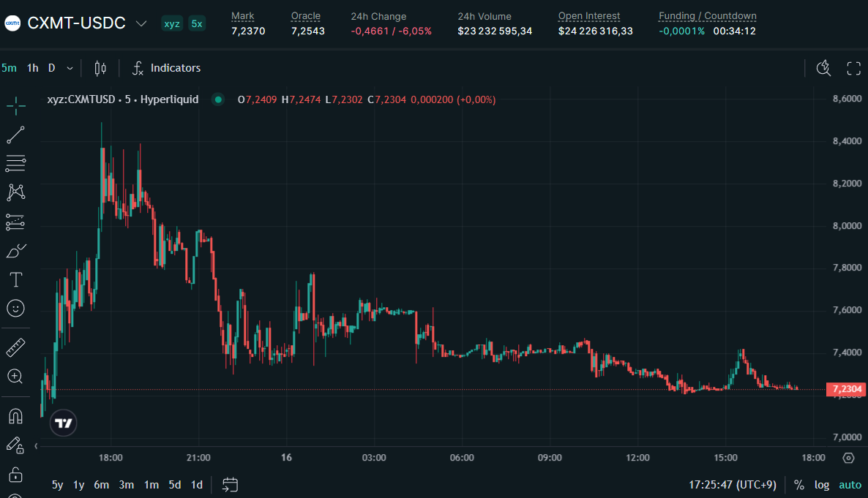The width and height of the screenshot is (868, 498).
Task: Open the go to date calendar
Action: (231, 485)
